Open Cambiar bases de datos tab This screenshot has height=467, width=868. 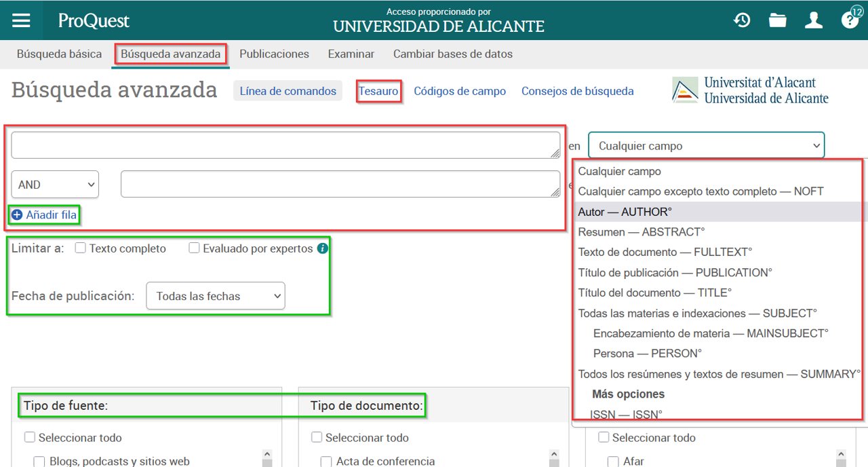(453, 54)
